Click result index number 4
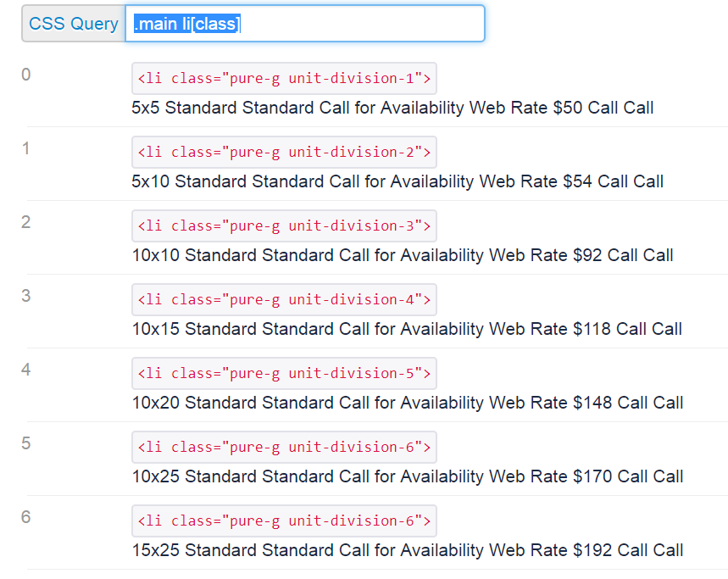728x579 pixels. click(26, 370)
